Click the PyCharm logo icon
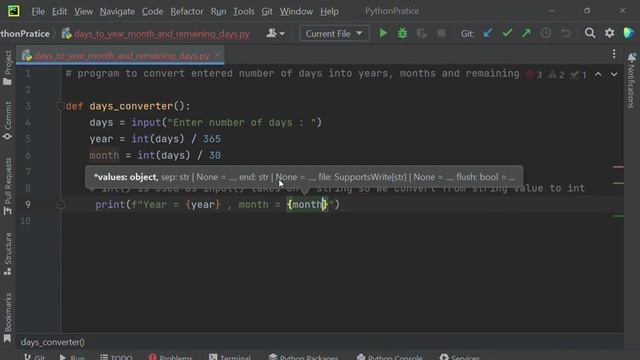Viewport: 640px width, 360px height. pyautogui.click(x=13, y=11)
